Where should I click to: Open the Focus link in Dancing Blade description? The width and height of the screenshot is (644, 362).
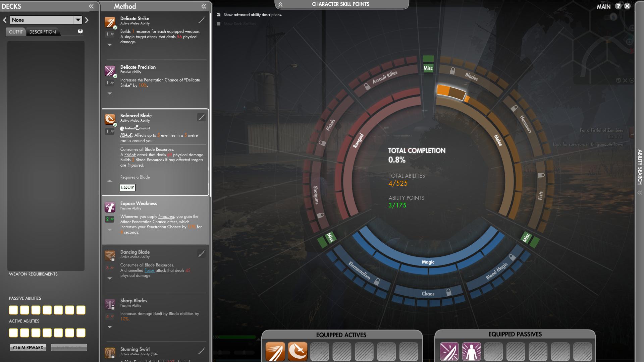[x=149, y=270]
